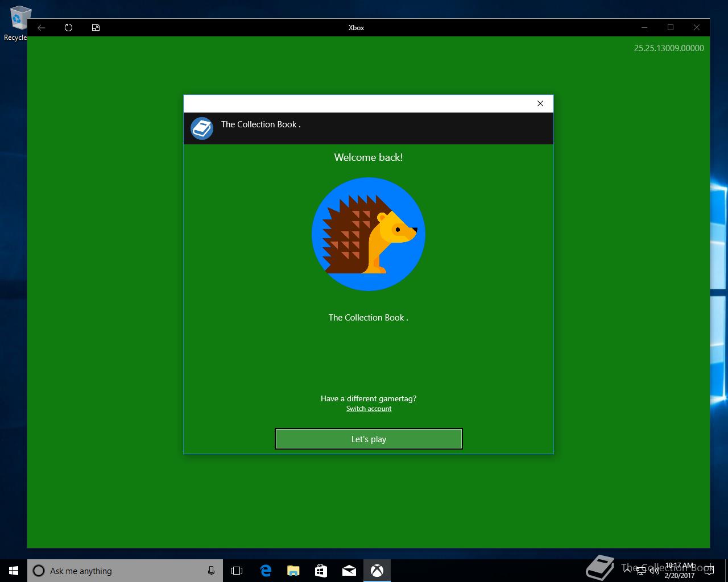Open File Explorer from the taskbar
728x582 pixels.
(293, 571)
